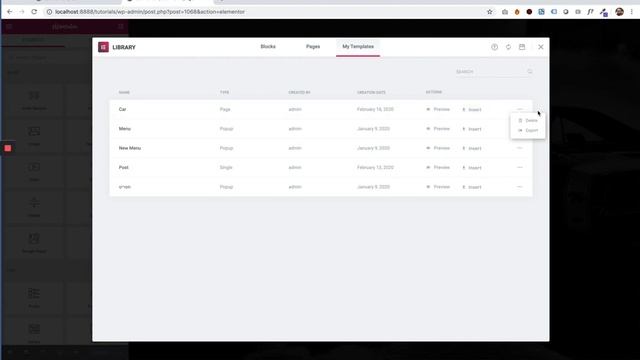Screen dimensions: 640x360
Task: Select the My Templates tab
Action: tap(358, 47)
